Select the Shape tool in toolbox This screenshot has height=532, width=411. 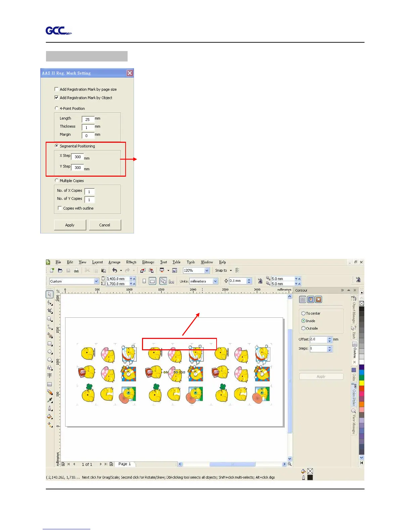pyautogui.click(x=50, y=303)
